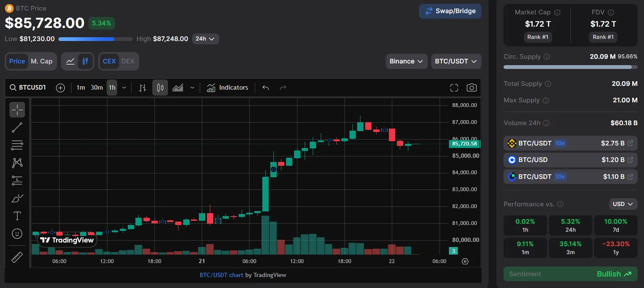
Task: Click the circulating supply progress bar
Action: coord(570,67)
